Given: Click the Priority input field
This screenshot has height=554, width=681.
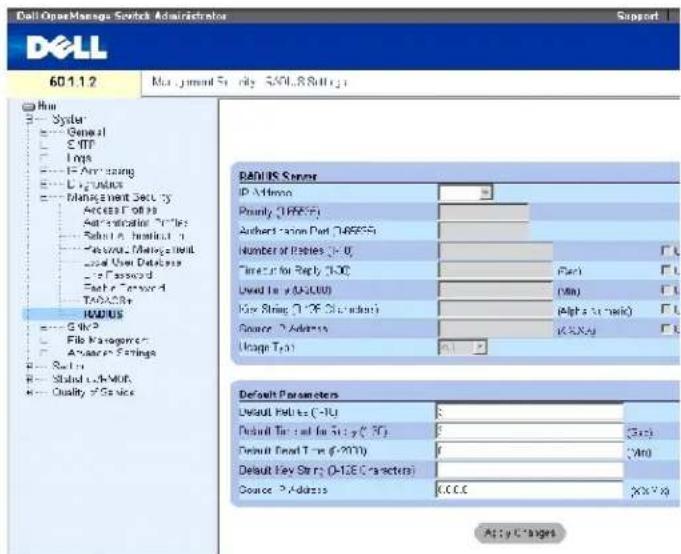Looking at the screenshot, I should point(484,212).
